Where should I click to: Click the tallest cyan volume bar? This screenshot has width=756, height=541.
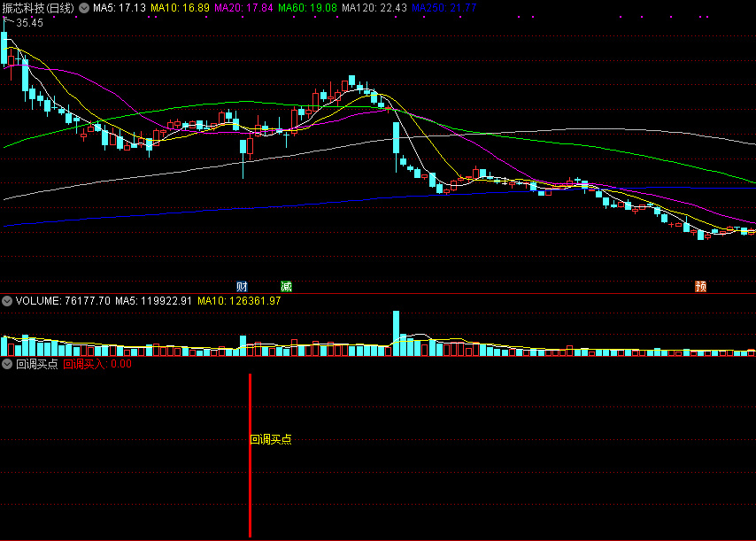tap(397, 333)
